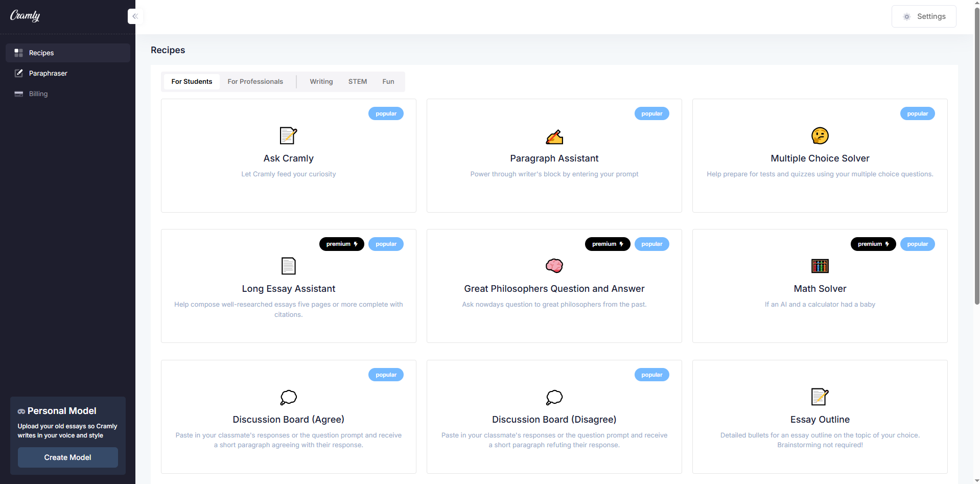Filter recipes by the Writing tab
This screenshot has height=484, width=980.
click(321, 82)
